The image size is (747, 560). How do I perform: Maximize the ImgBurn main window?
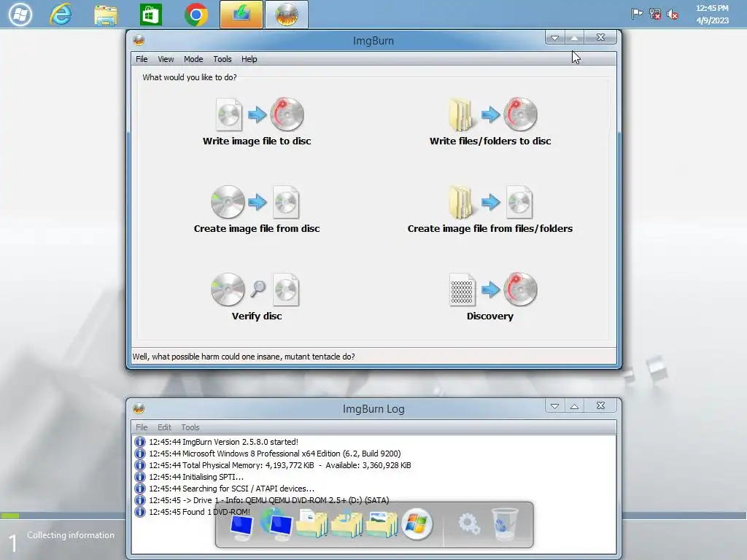tap(575, 38)
